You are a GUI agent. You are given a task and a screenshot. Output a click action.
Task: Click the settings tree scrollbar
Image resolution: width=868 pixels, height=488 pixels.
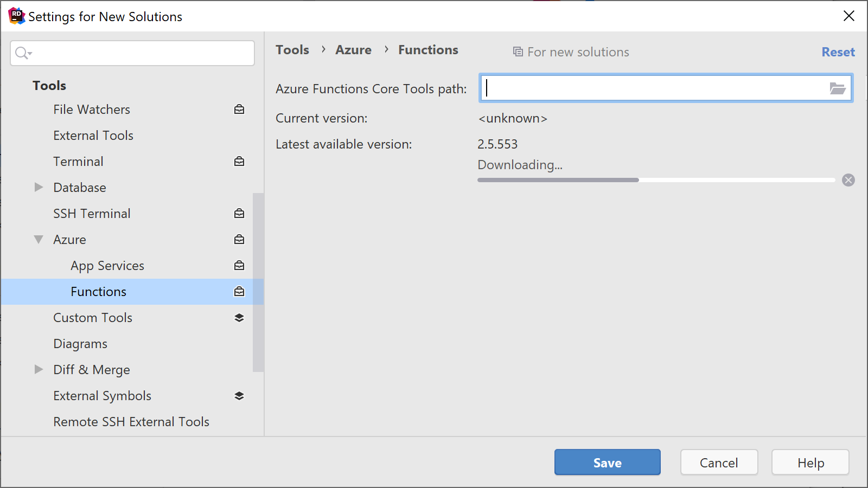pyautogui.click(x=258, y=282)
